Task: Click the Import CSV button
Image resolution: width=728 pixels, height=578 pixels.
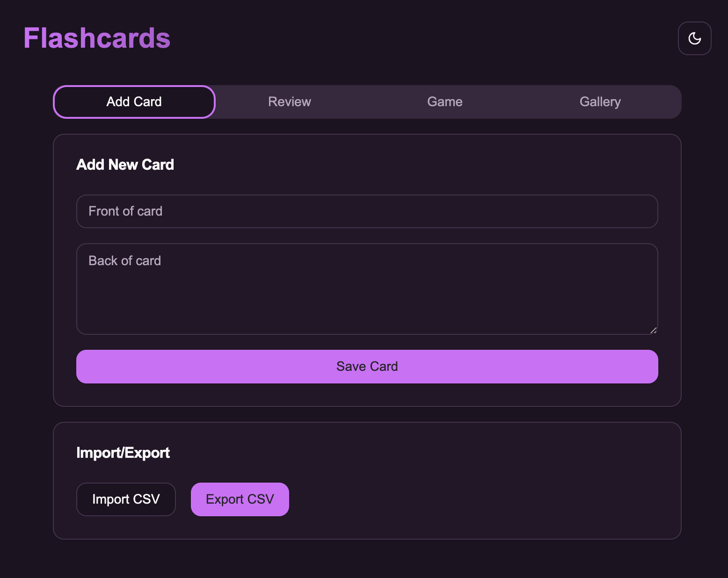Action: 126,499
